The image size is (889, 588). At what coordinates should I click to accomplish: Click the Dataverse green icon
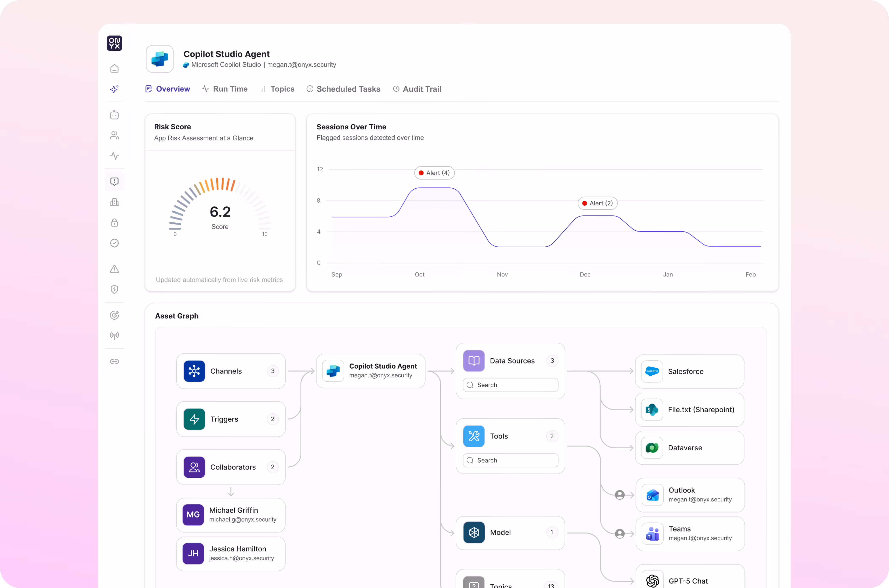coord(652,448)
